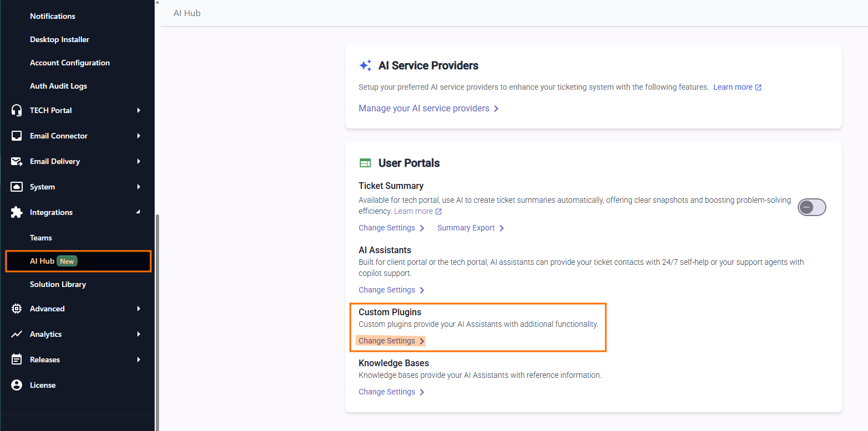Select Teams under Integrations
Viewport: 868px width, 431px height.
click(x=41, y=238)
